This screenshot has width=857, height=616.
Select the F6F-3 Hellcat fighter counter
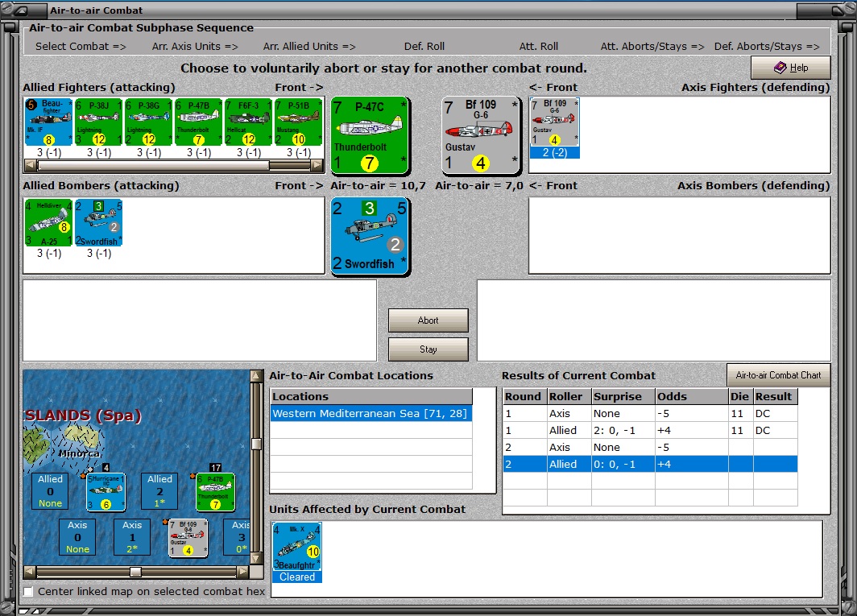pyautogui.click(x=248, y=122)
